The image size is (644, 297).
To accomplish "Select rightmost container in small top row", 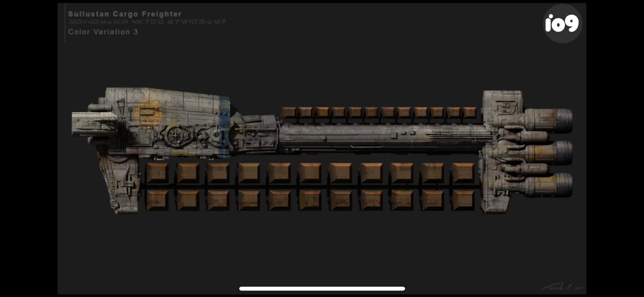I will pyautogui.click(x=469, y=112).
